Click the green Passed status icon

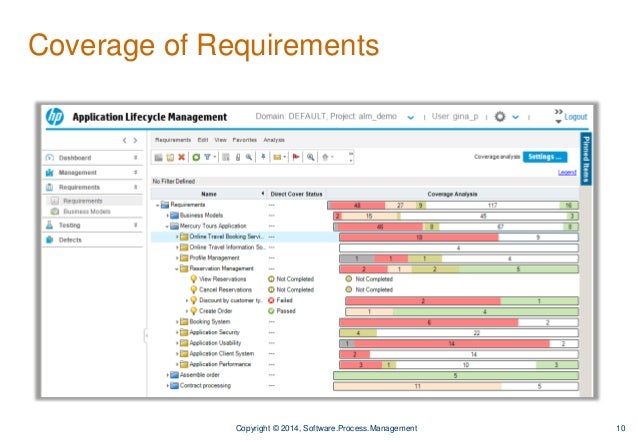coord(271,311)
